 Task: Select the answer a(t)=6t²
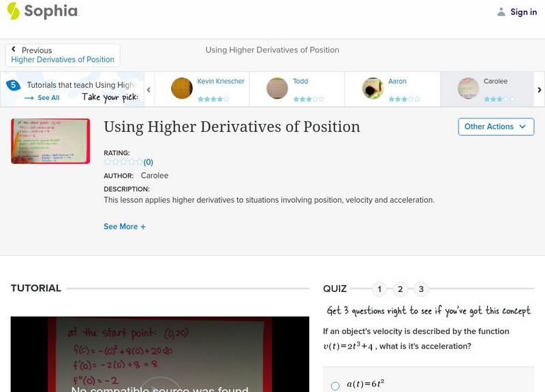click(x=334, y=385)
